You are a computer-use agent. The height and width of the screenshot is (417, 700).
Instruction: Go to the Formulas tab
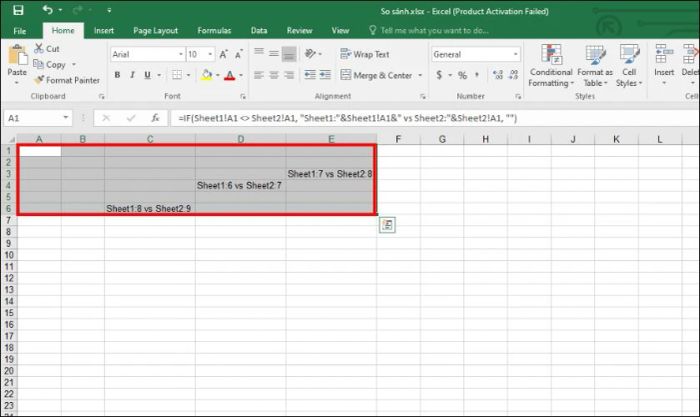pyautogui.click(x=214, y=30)
